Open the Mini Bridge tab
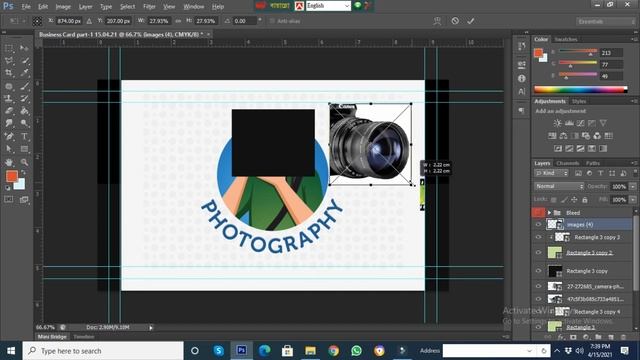The height and width of the screenshot is (360, 640). pos(52,337)
